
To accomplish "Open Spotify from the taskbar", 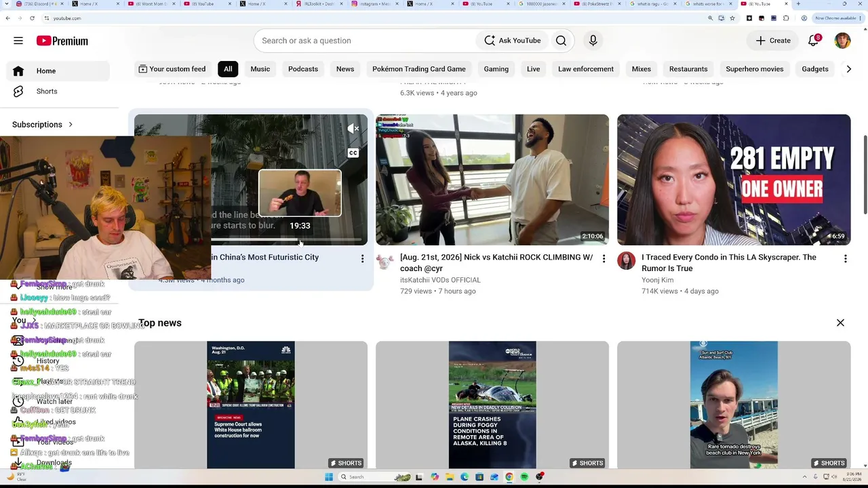I will click(524, 477).
